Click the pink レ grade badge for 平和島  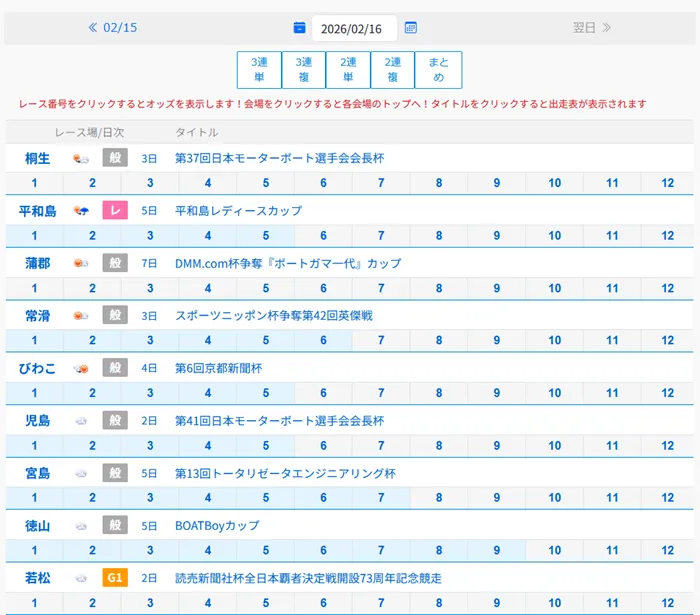[115, 211]
